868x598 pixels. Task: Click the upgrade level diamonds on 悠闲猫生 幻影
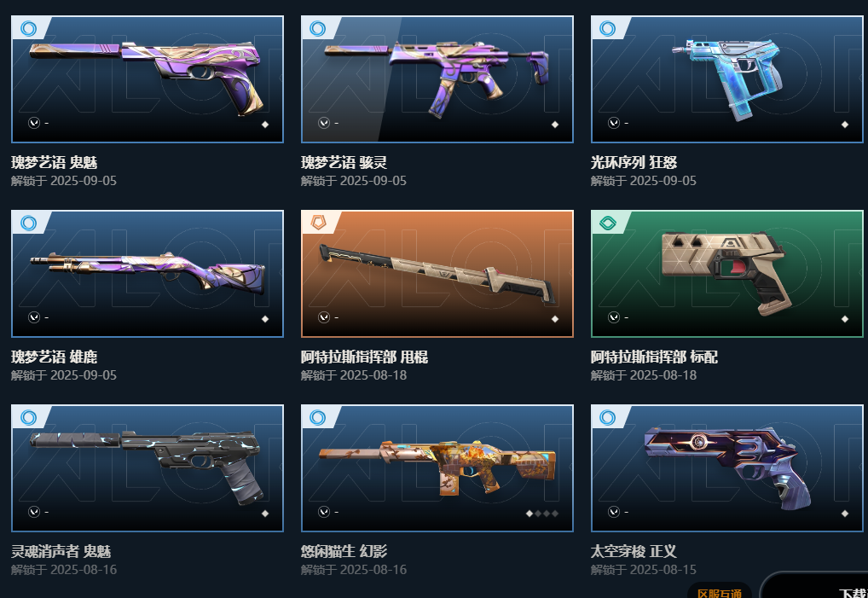click(542, 514)
